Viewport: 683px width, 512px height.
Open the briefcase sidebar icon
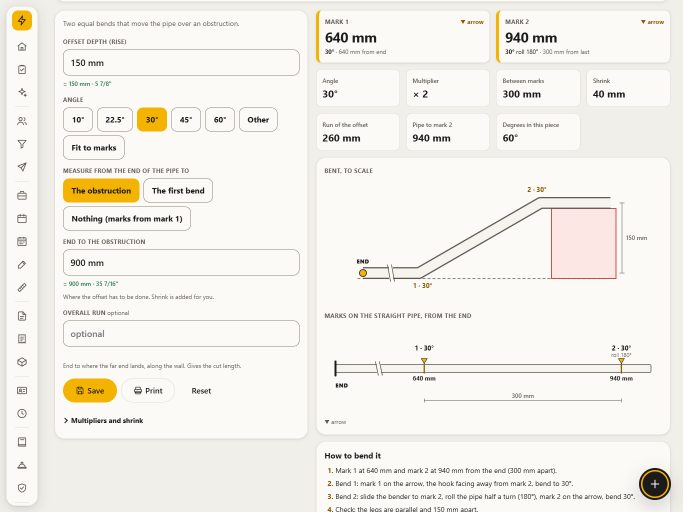[22, 196]
